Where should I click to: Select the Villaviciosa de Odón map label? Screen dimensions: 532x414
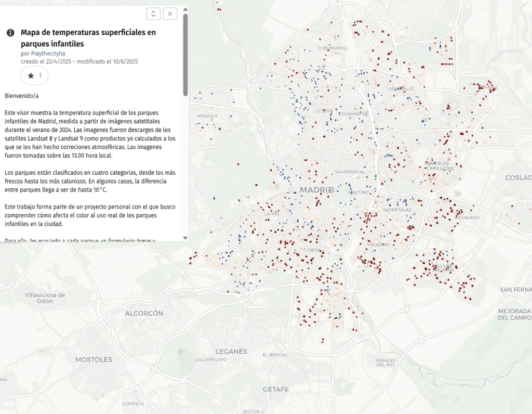click(x=45, y=298)
